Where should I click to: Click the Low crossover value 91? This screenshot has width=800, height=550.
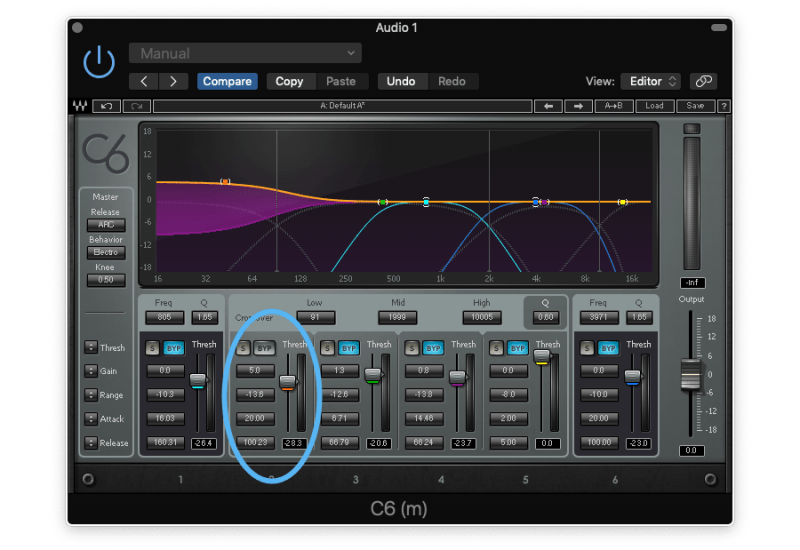315,317
